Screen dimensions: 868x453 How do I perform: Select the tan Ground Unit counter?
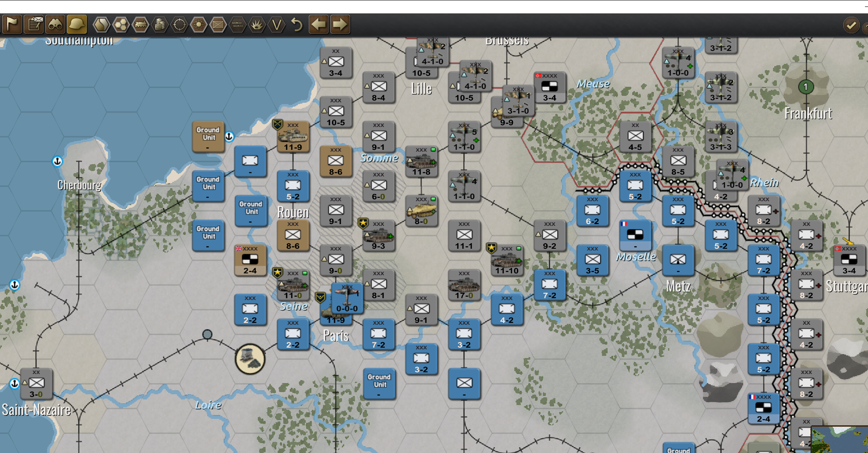[208, 136]
